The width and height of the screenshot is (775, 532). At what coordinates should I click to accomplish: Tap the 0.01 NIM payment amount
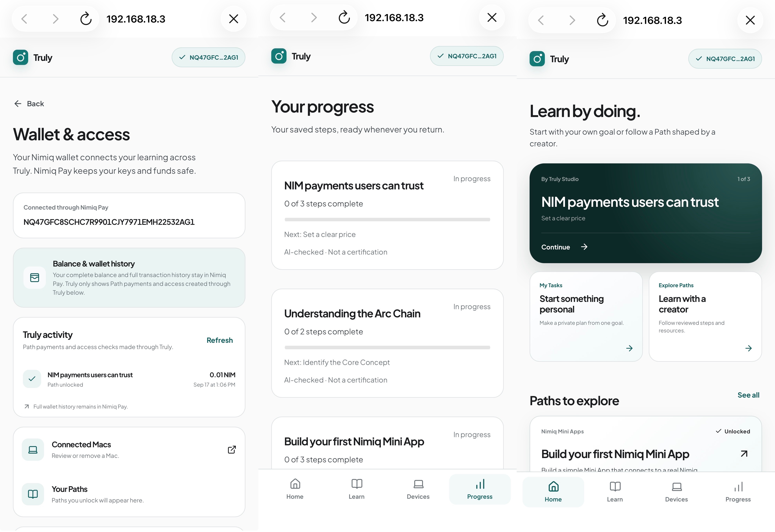coord(223,375)
